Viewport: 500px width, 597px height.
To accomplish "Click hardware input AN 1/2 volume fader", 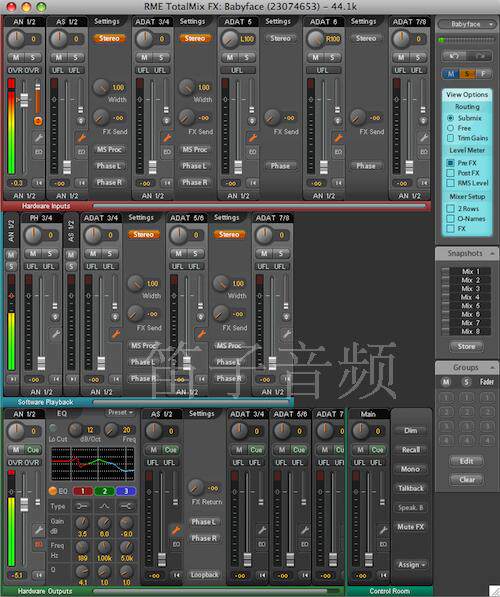I will pyautogui.click(x=24, y=100).
